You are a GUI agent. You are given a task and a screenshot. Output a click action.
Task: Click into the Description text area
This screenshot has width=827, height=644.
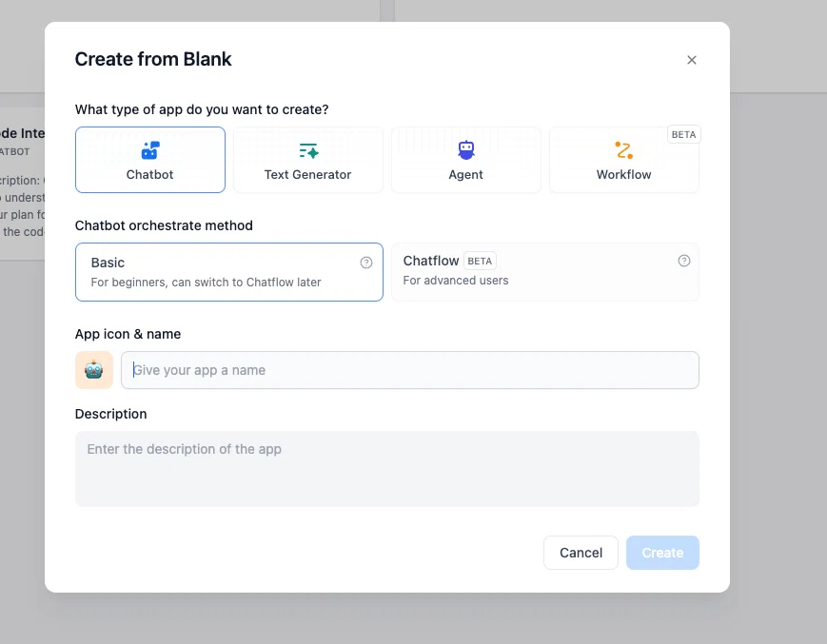coord(387,469)
